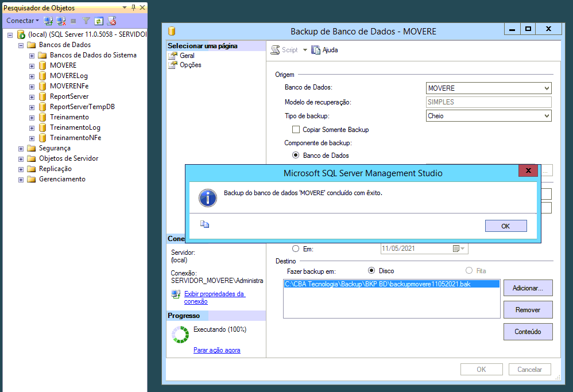
Task: Select the ReportServerTempDB tree item label
Action: 82,107
